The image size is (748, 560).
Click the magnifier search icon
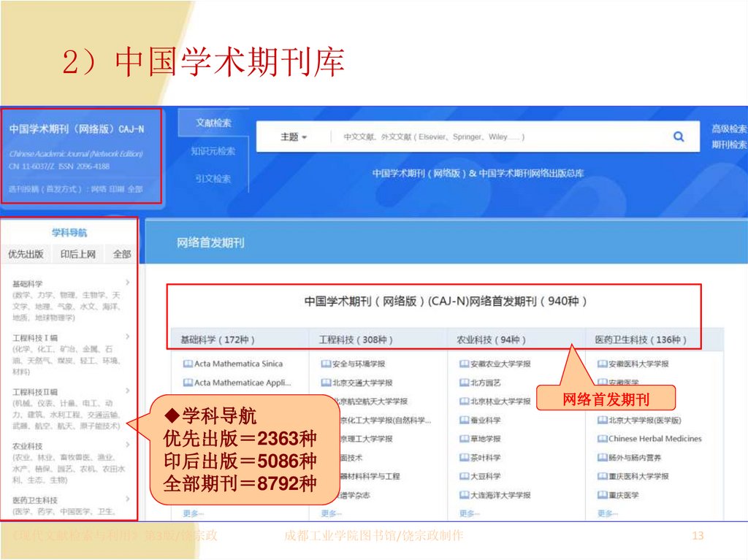[x=679, y=137]
